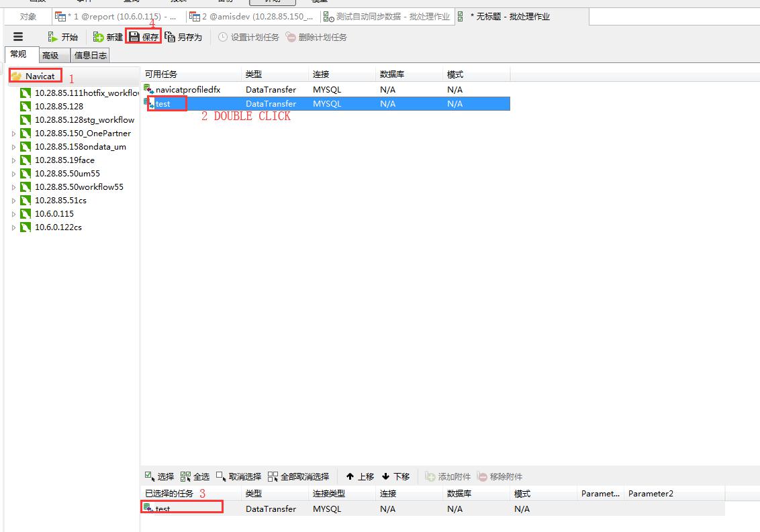Click the 模式 header in available tasks
760x532 pixels.
(477, 74)
